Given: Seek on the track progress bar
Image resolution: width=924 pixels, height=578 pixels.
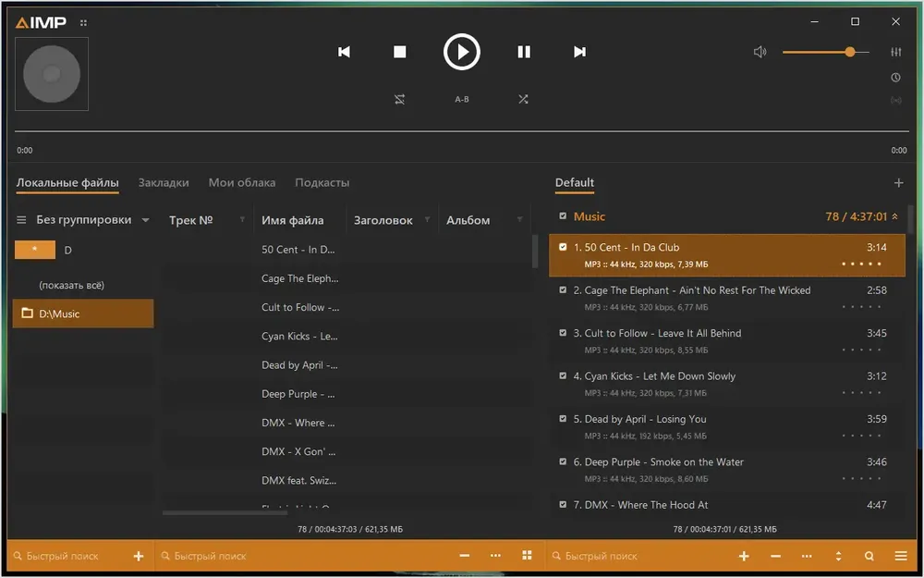Looking at the screenshot, I should (x=461, y=131).
